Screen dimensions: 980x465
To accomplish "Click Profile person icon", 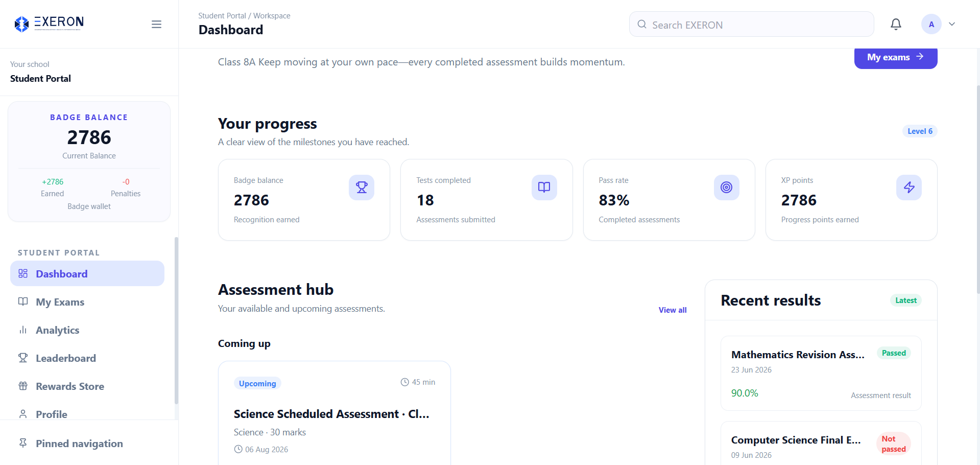I will pyautogui.click(x=23, y=414).
